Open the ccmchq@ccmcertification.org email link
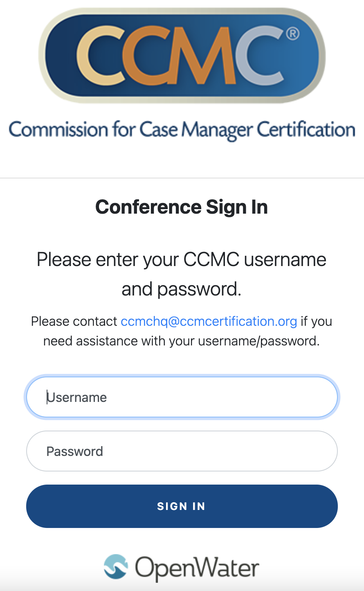364x591 pixels. pos(209,321)
